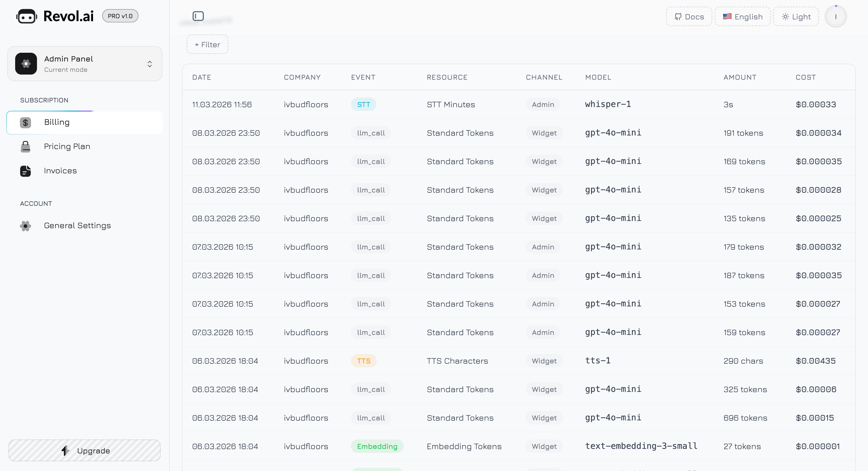Click the PRO v1.0 badge
Viewport: 868px width, 471px height.
click(120, 16)
